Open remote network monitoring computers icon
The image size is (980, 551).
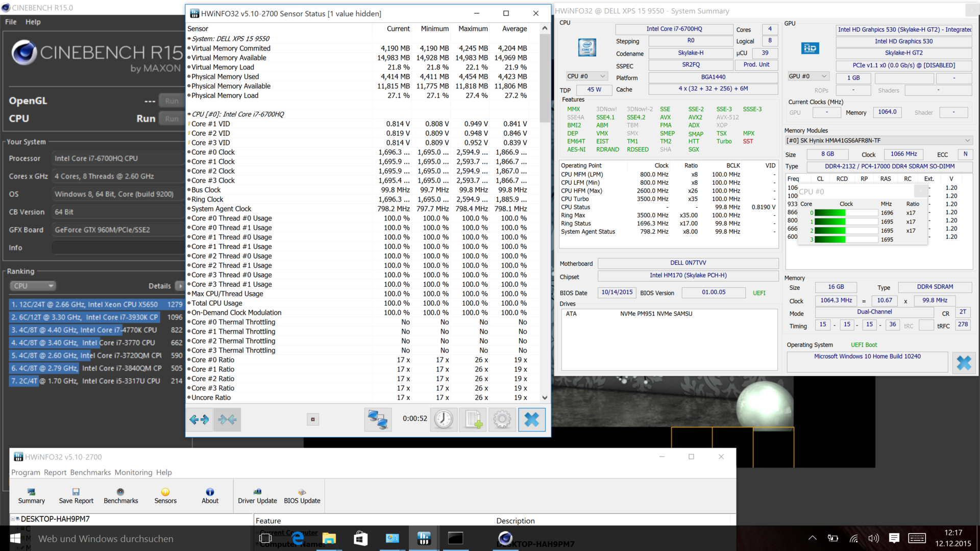pos(378,419)
